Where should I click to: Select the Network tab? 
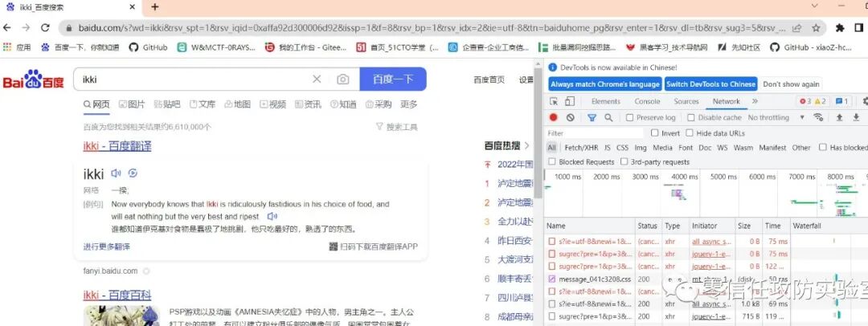click(x=727, y=101)
